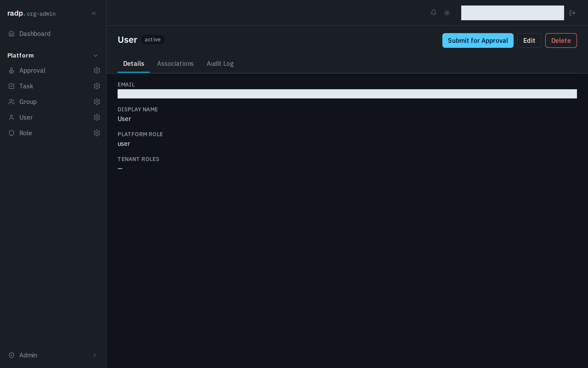Click the redacted Email value field

coord(347,94)
